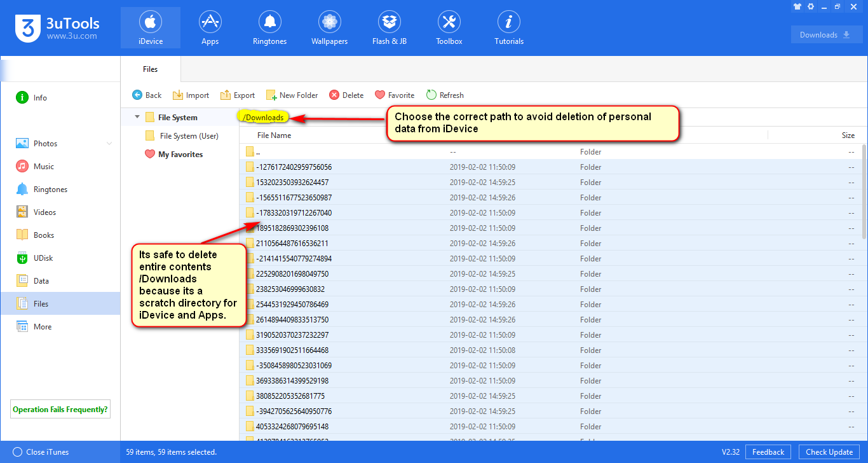The width and height of the screenshot is (868, 463).
Task: Select folder -1276172402959756056
Action: 550,167
